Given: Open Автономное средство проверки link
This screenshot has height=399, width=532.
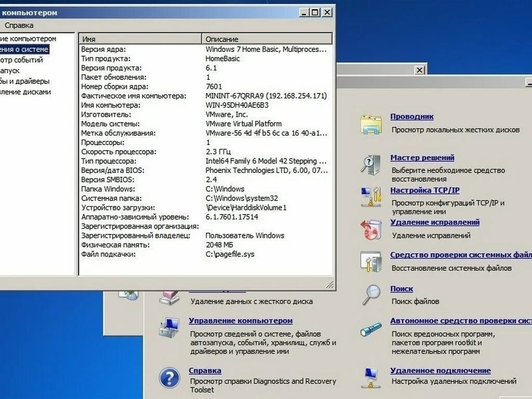Looking at the screenshot, I should 461,321.
